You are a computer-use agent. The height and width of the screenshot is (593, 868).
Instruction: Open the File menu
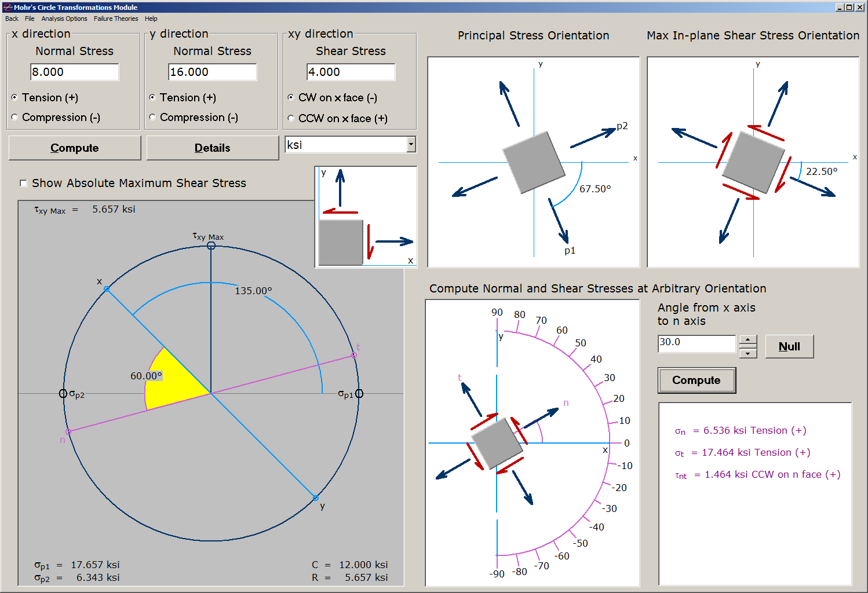click(x=30, y=19)
